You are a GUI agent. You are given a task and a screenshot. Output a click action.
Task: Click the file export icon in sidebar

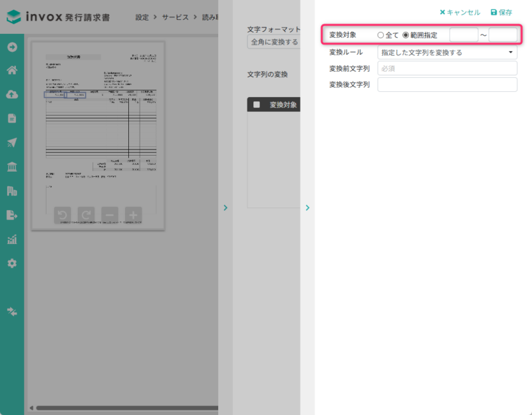pyautogui.click(x=12, y=215)
